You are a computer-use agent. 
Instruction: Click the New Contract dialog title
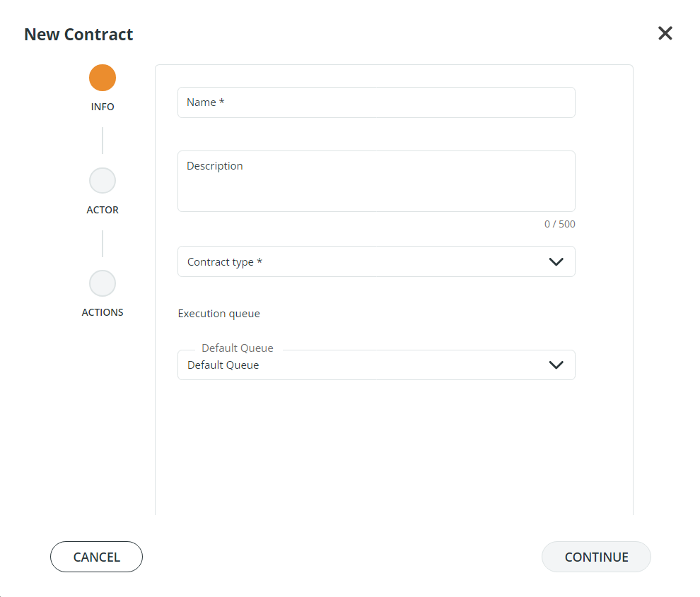pos(78,34)
